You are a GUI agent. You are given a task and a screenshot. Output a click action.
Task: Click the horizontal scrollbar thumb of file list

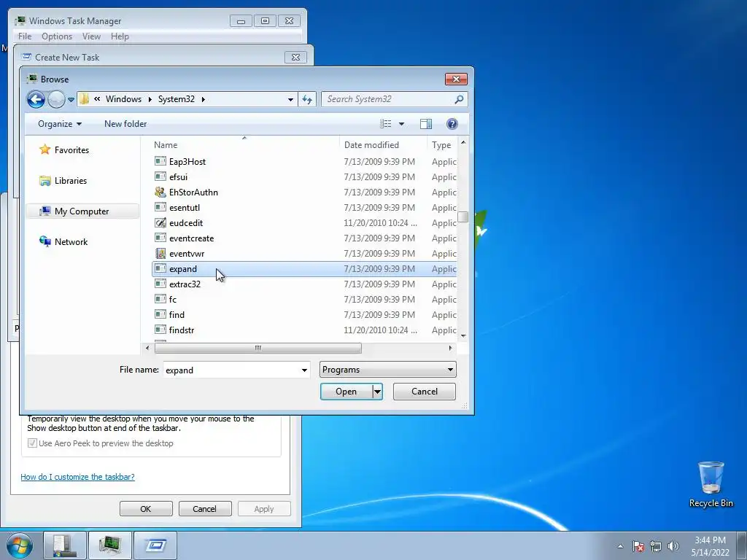pos(258,348)
